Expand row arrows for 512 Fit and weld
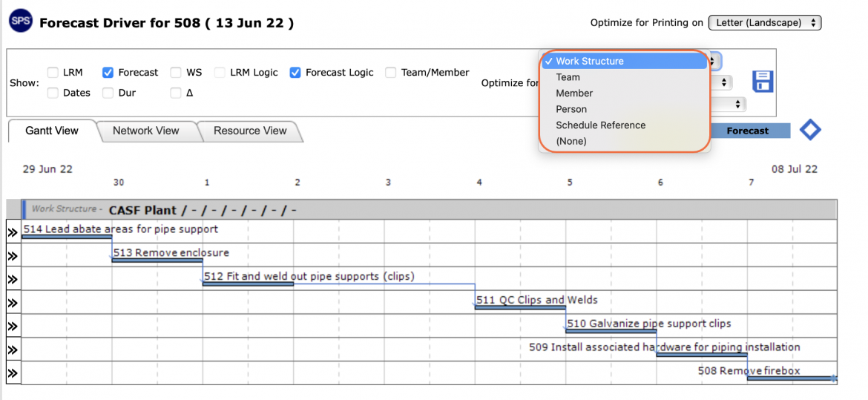 coord(13,279)
